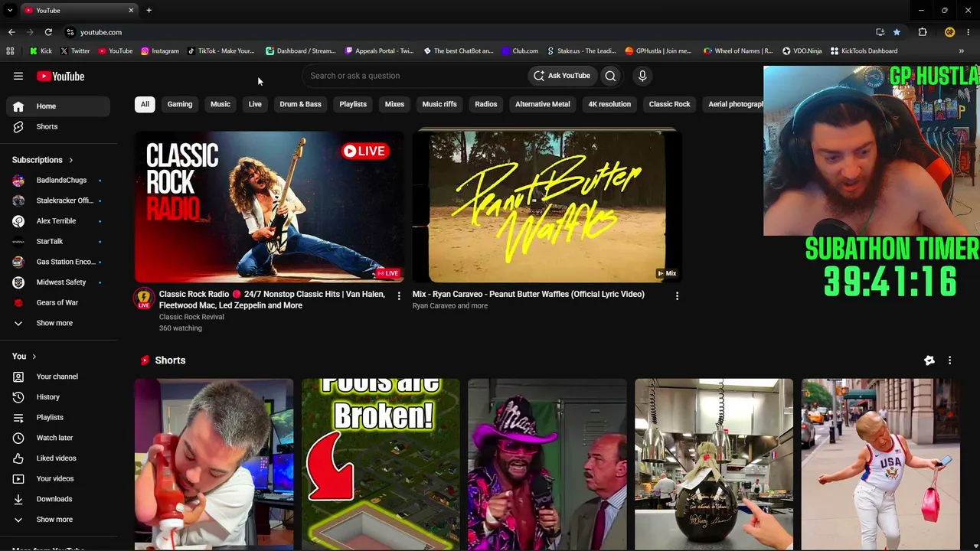Click the address bar URL

tap(101, 32)
